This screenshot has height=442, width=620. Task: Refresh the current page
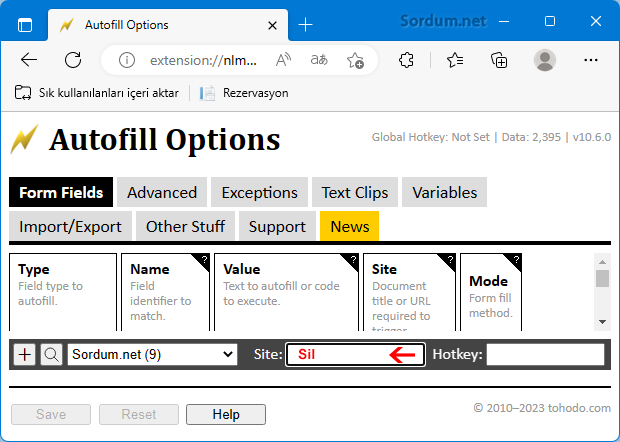tap(73, 60)
